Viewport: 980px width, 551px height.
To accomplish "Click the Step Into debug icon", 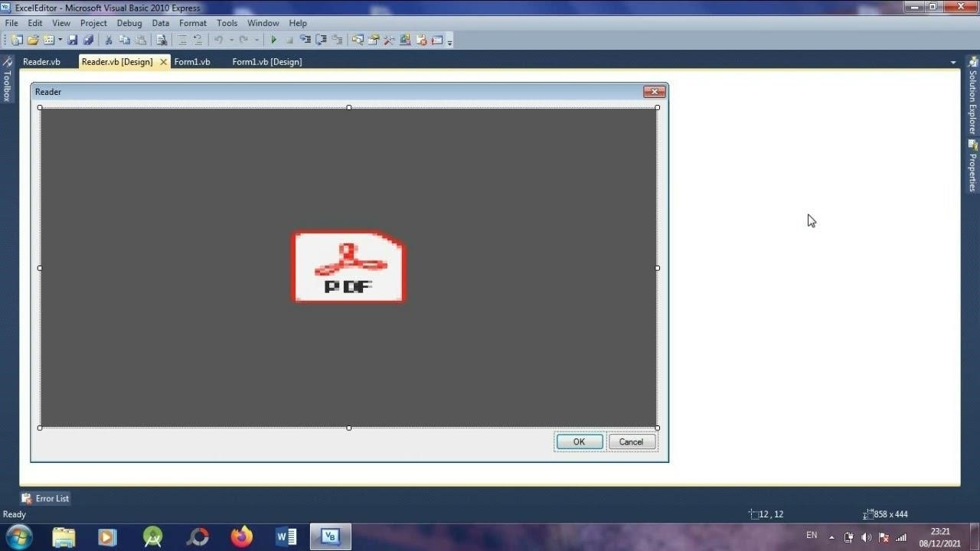I will click(x=305, y=40).
